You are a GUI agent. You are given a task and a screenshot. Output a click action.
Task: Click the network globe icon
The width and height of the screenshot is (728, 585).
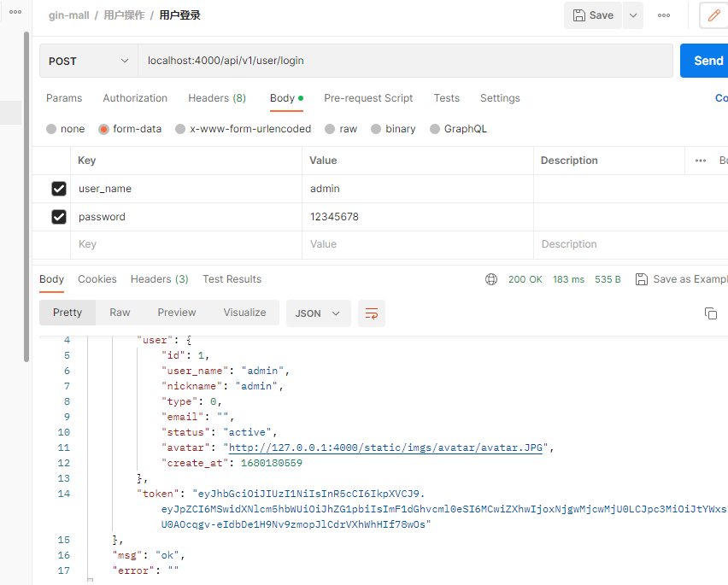pyautogui.click(x=491, y=279)
